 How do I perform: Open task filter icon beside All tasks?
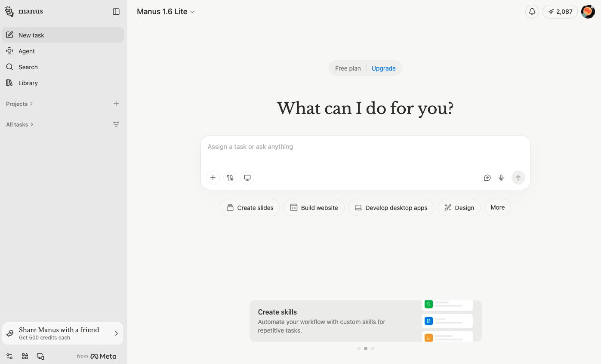(116, 124)
